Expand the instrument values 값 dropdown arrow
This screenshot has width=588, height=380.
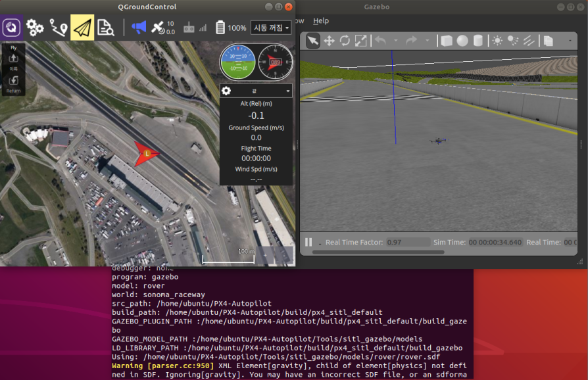point(288,91)
